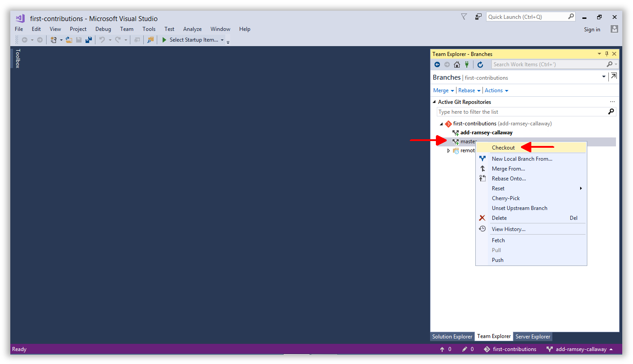
Task: Click the notifications flag filter icon
Action: click(x=464, y=17)
